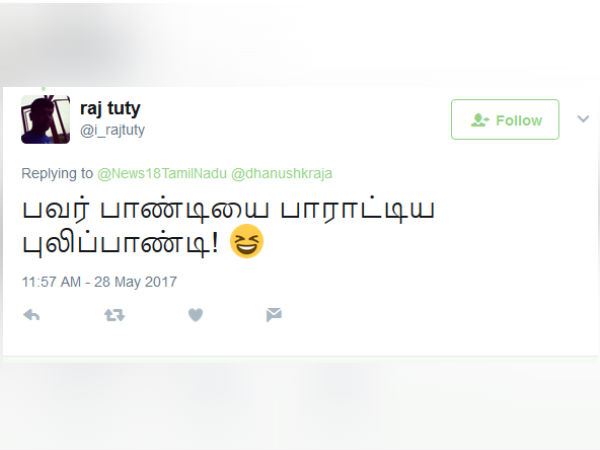
Task: Open raj tuty's profile picture
Action: click(x=46, y=119)
